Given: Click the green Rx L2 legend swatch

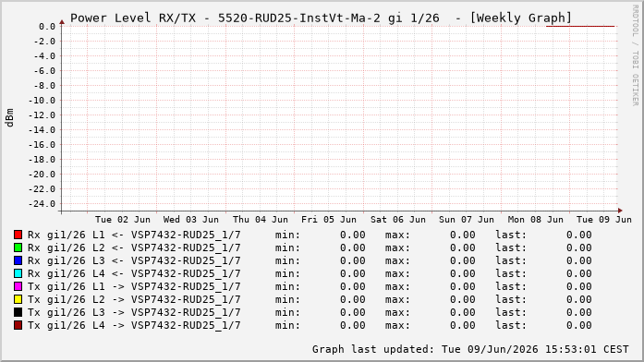Looking at the screenshot, I should (18, 247).
